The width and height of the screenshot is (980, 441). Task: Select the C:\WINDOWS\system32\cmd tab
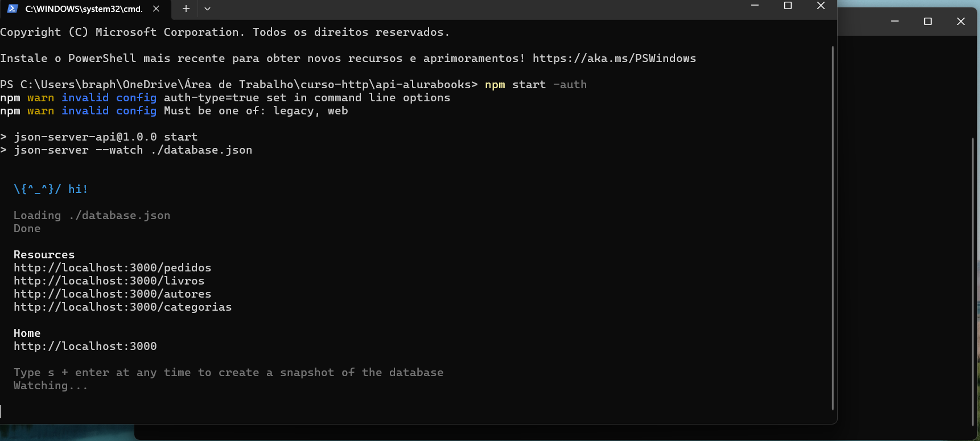click(84, 9)
